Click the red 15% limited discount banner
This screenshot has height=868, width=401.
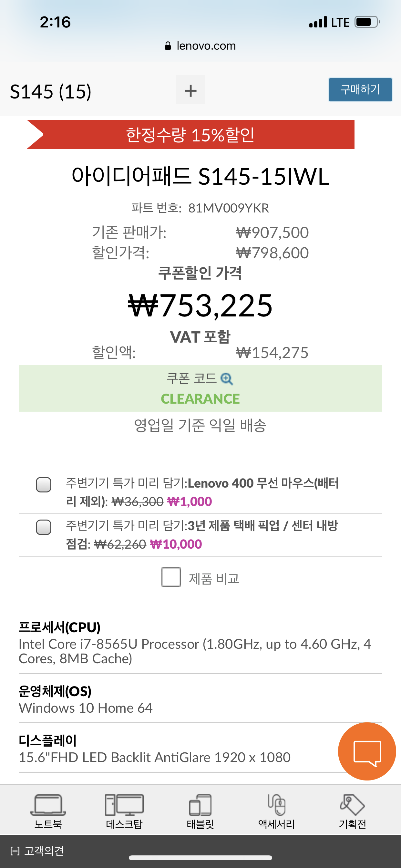point(191,134)
